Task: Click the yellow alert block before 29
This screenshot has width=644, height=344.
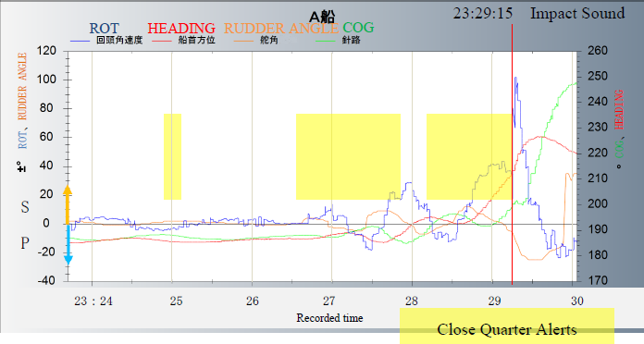Action: point(469,157)
